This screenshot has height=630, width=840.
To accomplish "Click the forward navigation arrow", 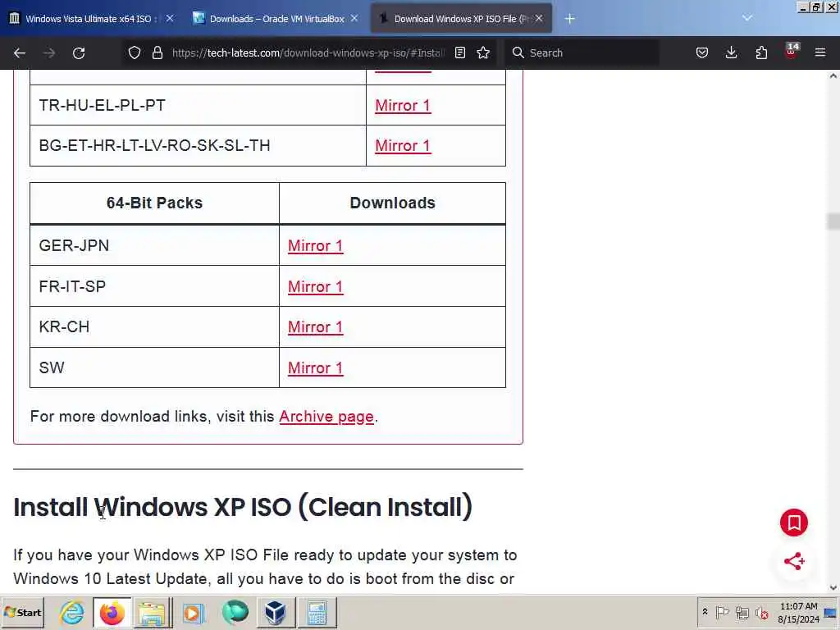I will [48, 52].
